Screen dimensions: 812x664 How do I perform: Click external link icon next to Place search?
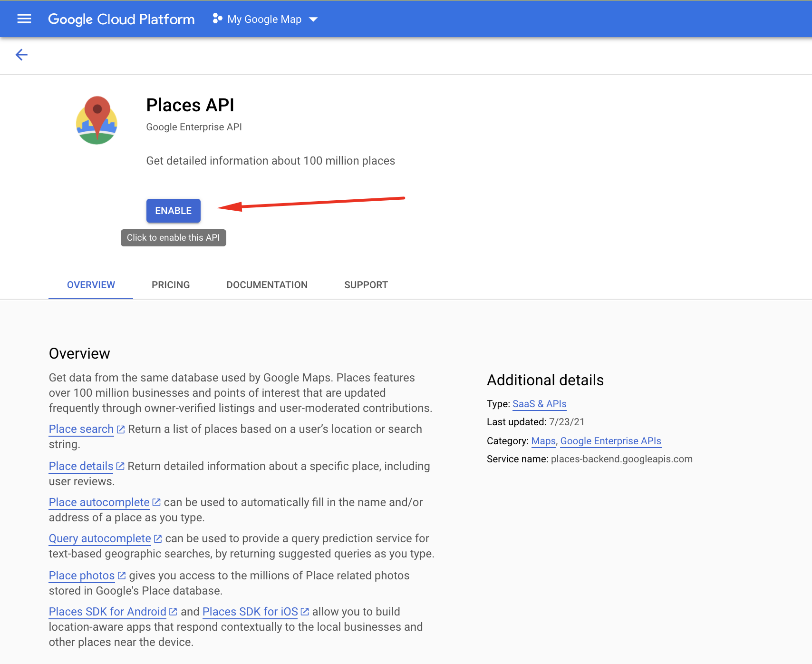pyautogui.click(x=121, y=430)
